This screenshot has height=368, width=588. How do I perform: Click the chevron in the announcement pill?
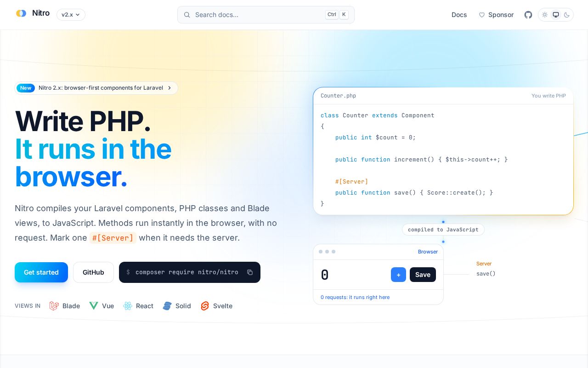pyautogui.click(x=170, y=88)
